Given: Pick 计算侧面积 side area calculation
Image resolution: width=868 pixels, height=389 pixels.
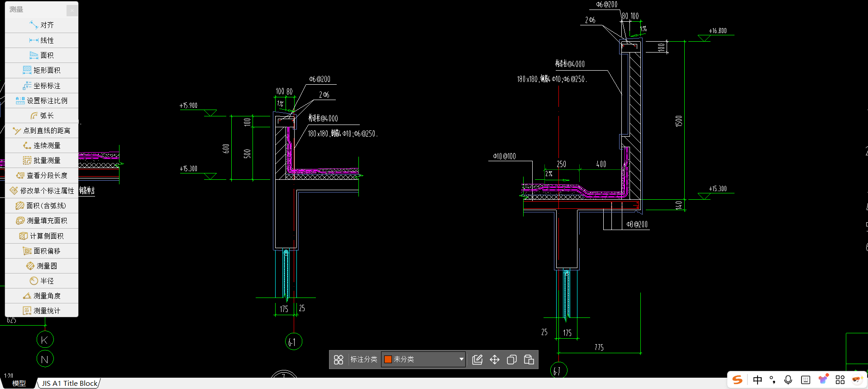Looking at the screenshot, I should (x=42, y=236).
